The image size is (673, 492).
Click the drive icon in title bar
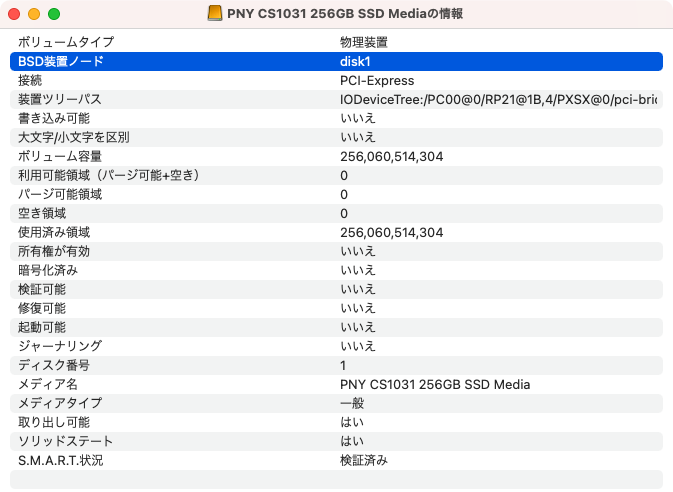point(215,13)
